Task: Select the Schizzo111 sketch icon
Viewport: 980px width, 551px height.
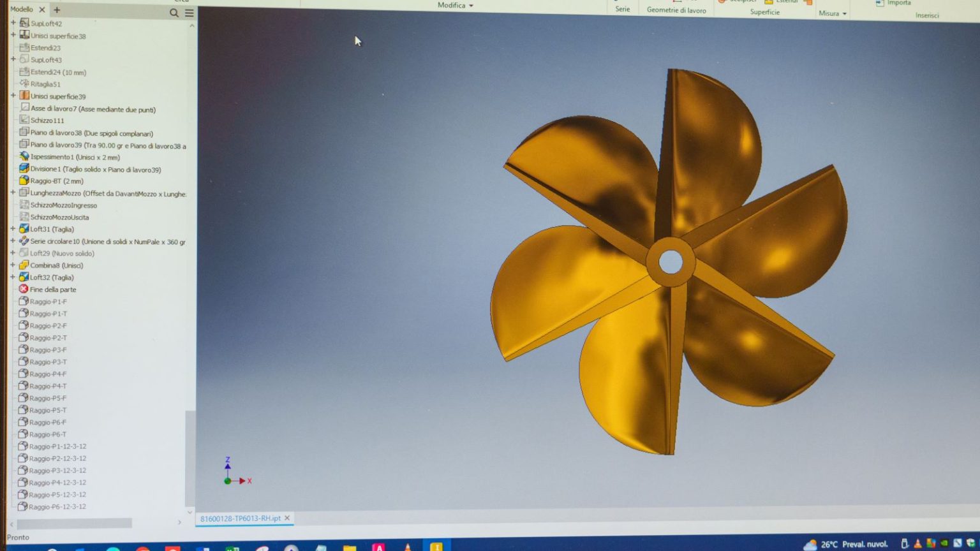Action: pyautogui.click(x=24, y=120)
